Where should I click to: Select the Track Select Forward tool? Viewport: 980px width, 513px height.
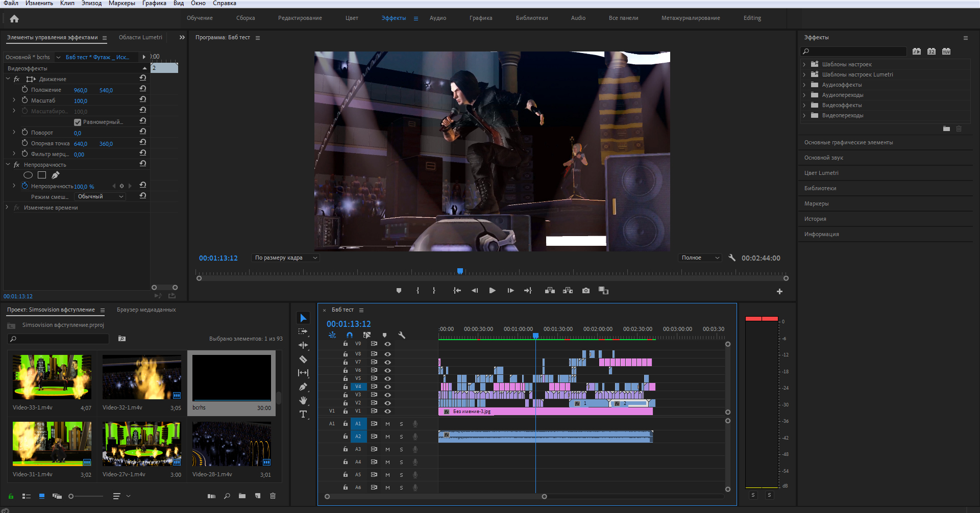[303, 331]
